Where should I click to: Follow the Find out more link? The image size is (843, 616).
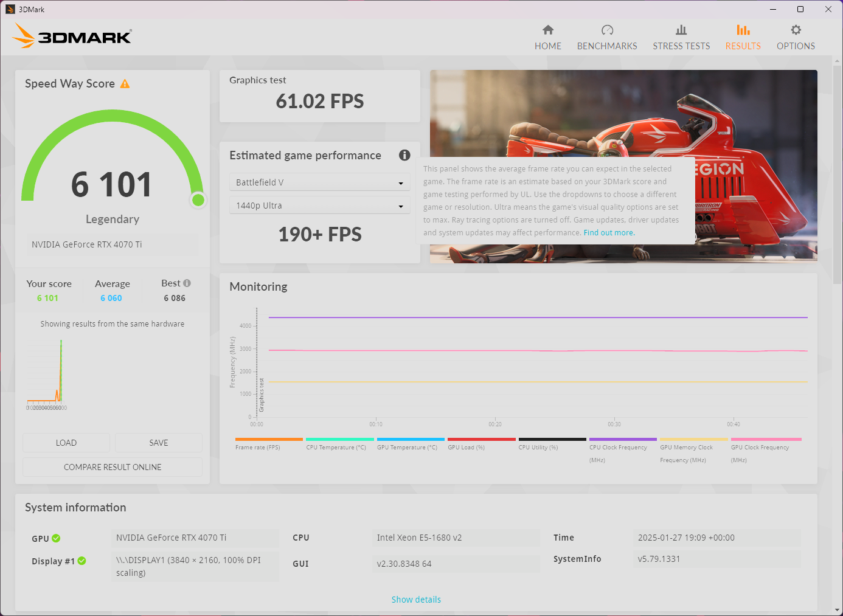[x=609, y=233]
